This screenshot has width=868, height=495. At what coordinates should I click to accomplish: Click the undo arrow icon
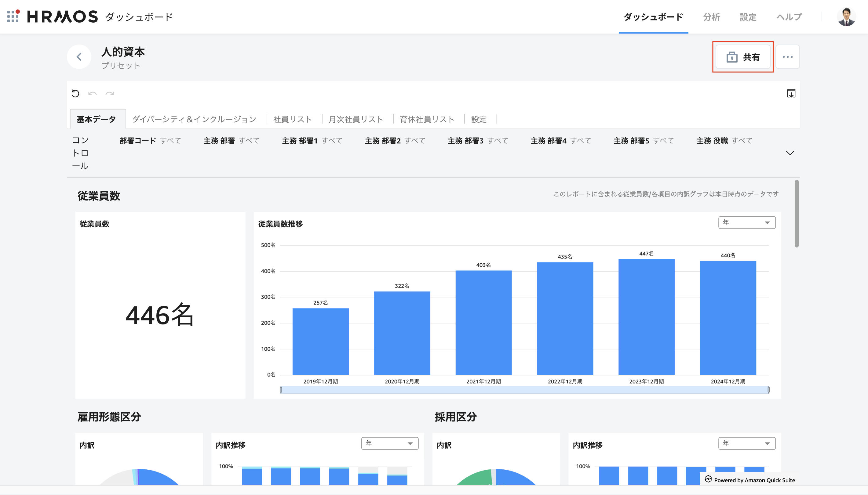pos(92,93)
